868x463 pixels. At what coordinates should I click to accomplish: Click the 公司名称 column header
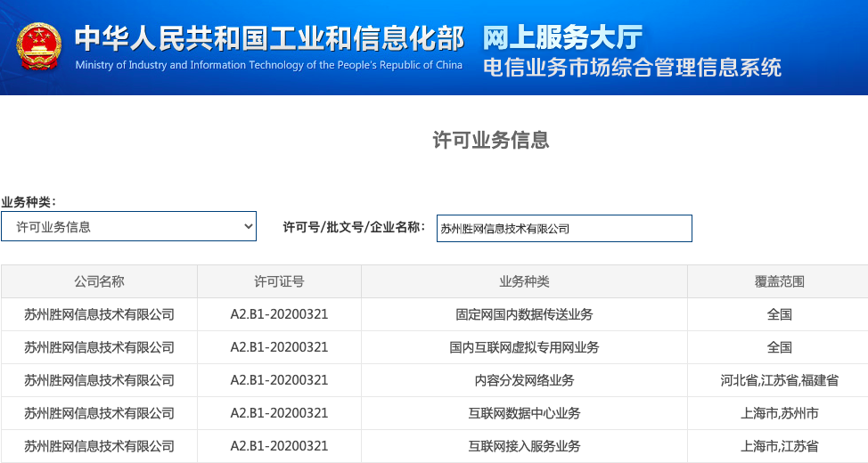click(99, 281)
